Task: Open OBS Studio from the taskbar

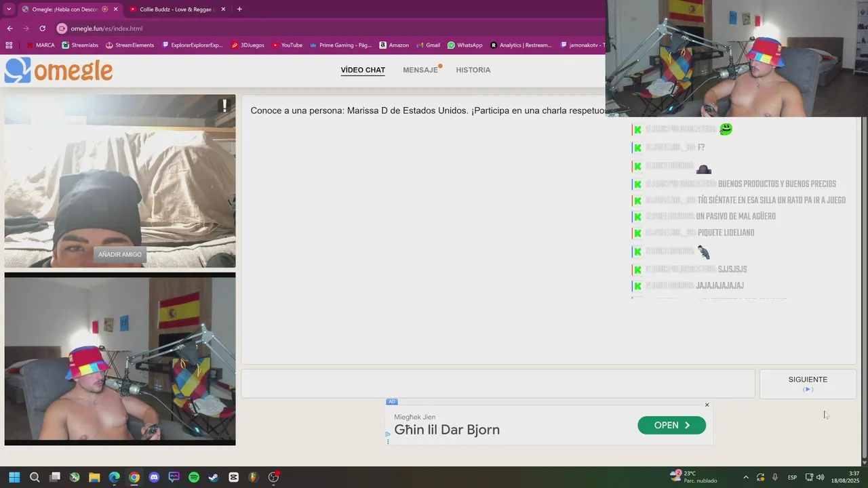Action: 274,477
